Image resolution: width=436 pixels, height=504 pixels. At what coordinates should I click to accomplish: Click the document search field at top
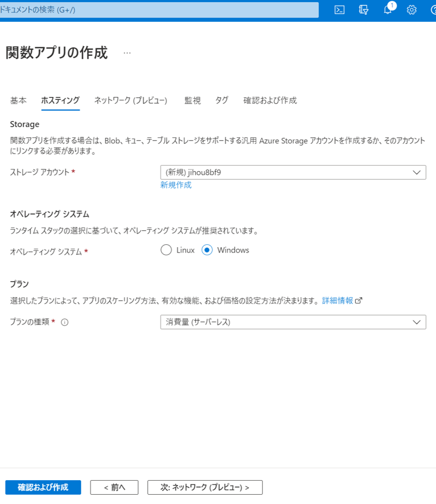pyautogui.click(x=158, y=10)
